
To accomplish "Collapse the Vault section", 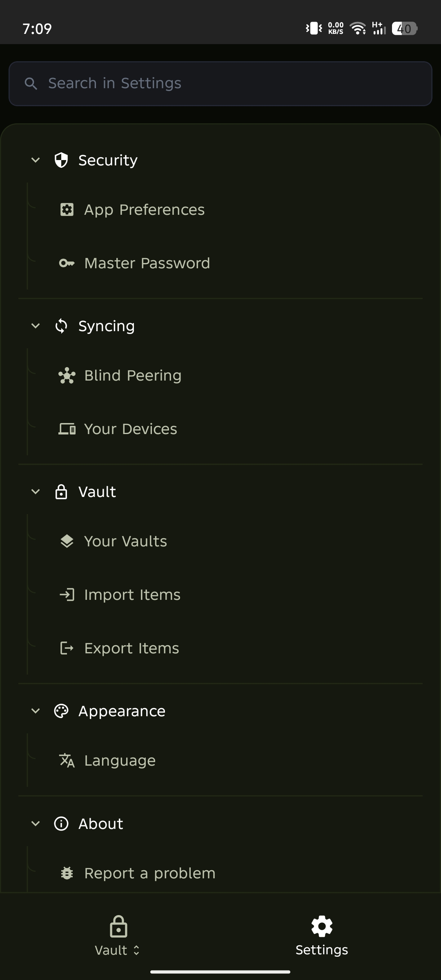I will [x=36, y=491].
